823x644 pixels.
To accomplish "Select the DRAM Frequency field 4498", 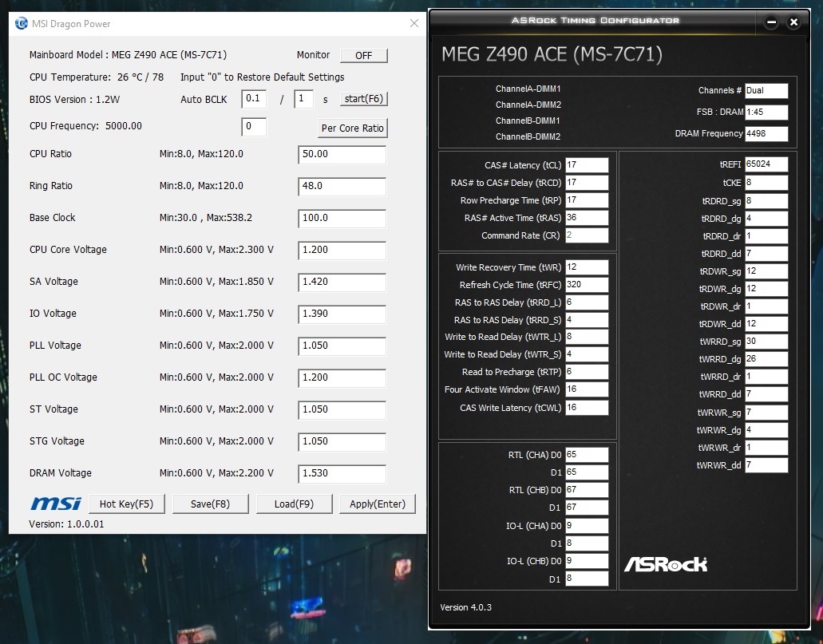I will point(766,134).
